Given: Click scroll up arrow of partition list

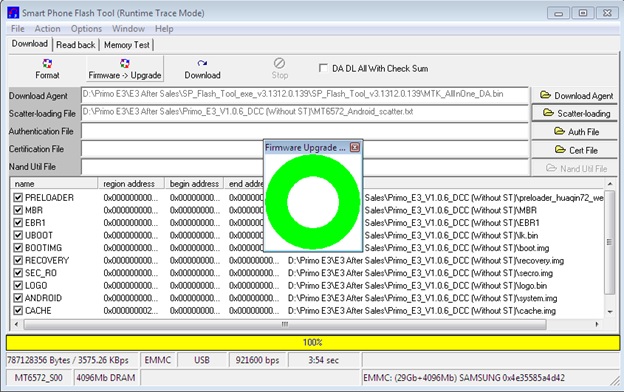Looking at the screenshot, I should pos(610,183).
